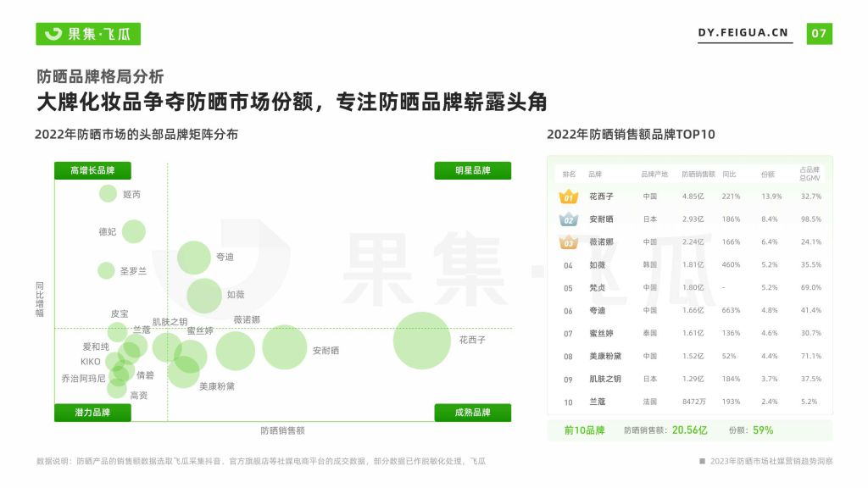
Task: Click the silver crown 02 rank icon
Action: click(x=569, y=219)
